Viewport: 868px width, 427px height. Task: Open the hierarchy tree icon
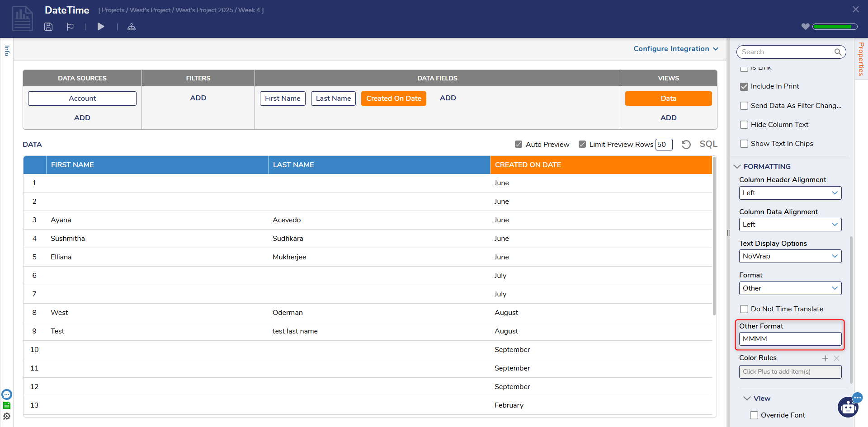[132, 27]
